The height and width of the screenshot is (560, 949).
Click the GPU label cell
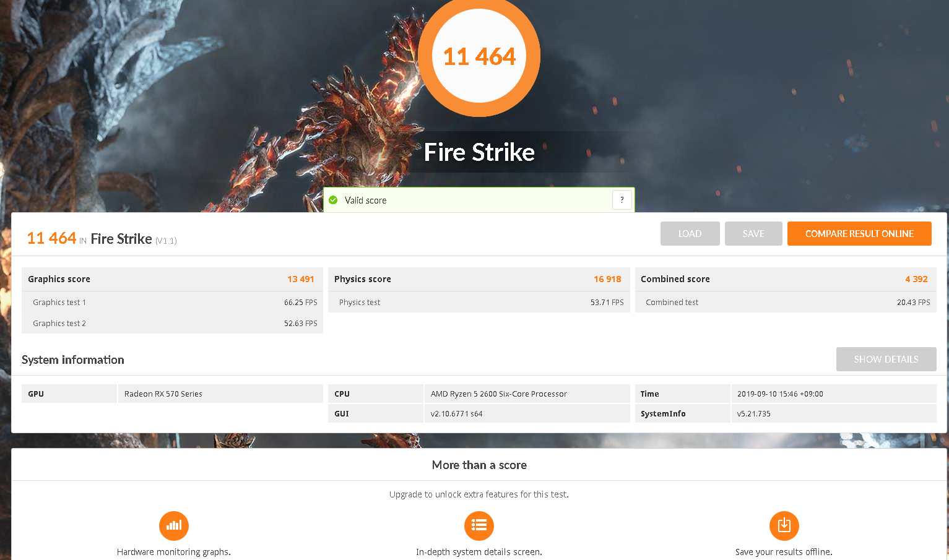click(69, 394)
